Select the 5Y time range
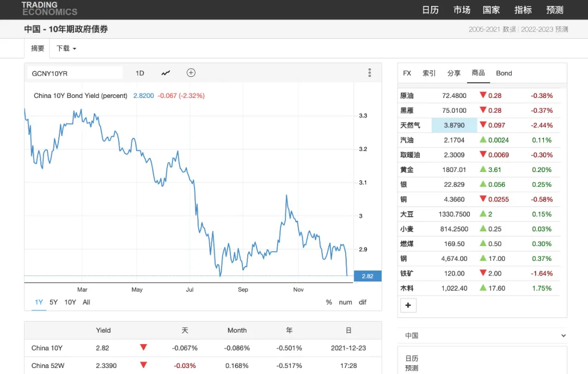This screenshot has width=588, height=374. tap(53, 302)
